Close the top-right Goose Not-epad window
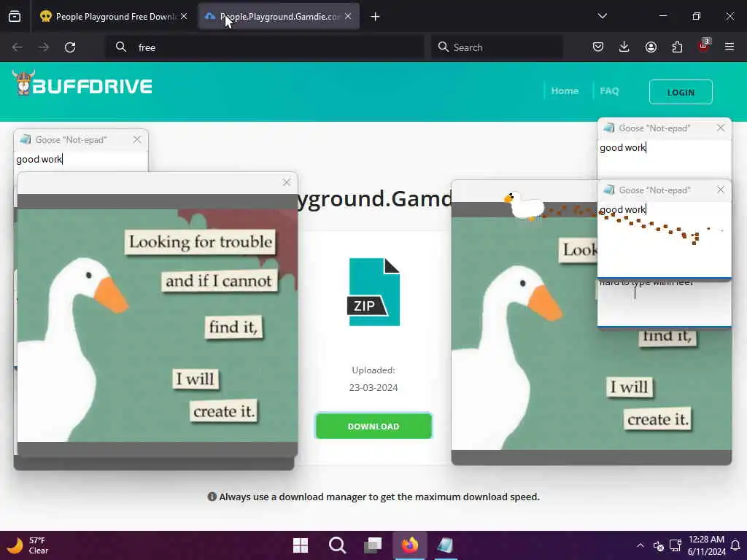747x560 pixels. [x=720, y=128]
